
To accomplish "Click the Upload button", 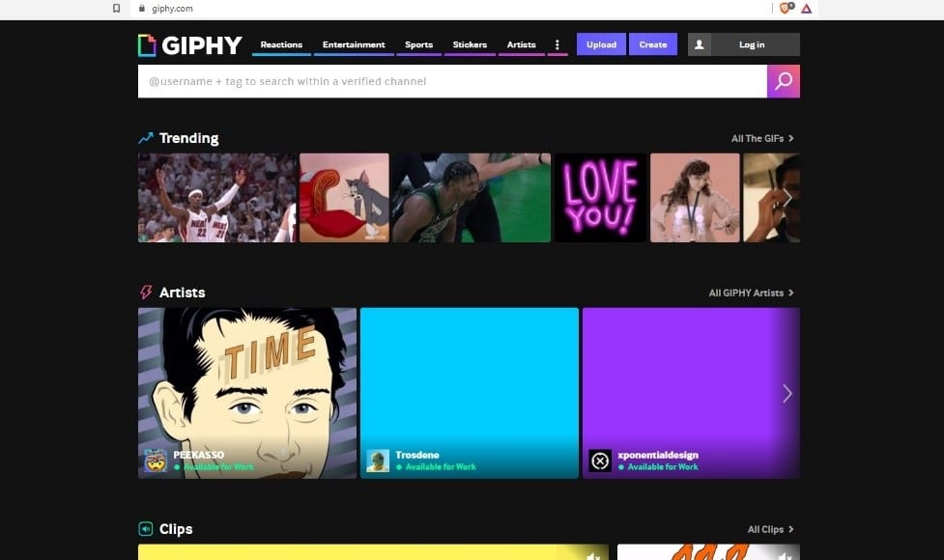I will point(601,44).
